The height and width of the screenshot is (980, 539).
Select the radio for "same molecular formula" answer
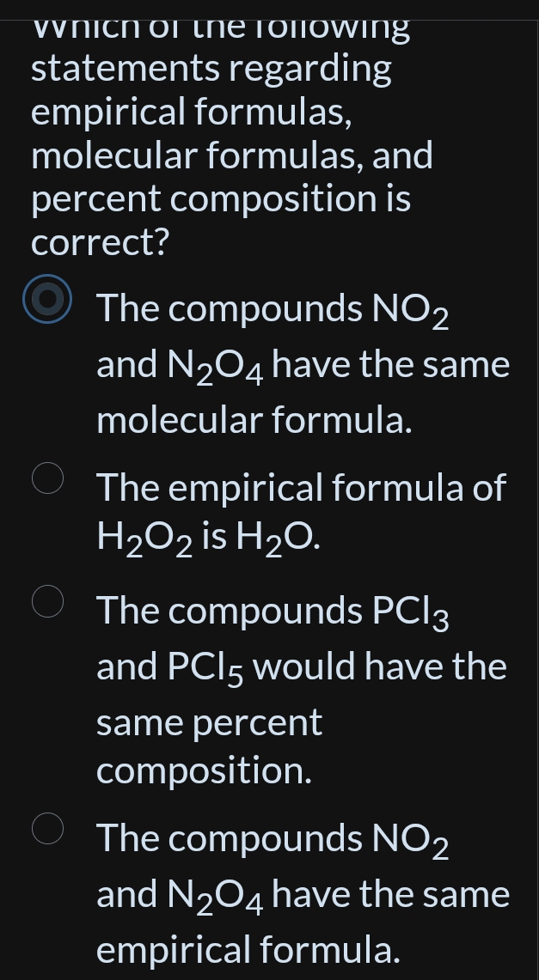[47, 298]
